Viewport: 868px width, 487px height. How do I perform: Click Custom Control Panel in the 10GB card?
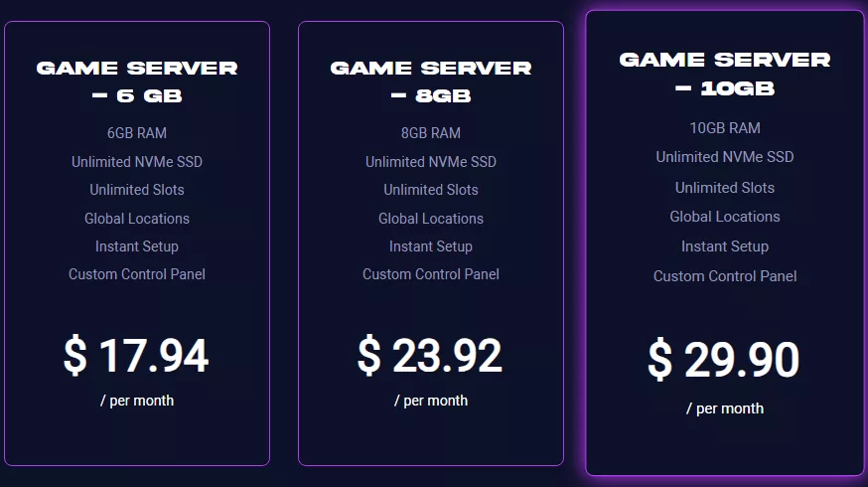coord(725,276)
